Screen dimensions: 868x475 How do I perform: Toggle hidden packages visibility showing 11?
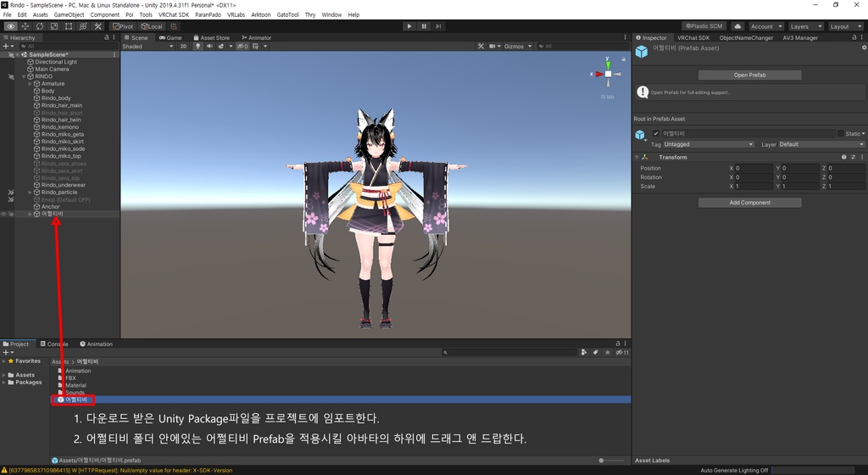[622, 352]
